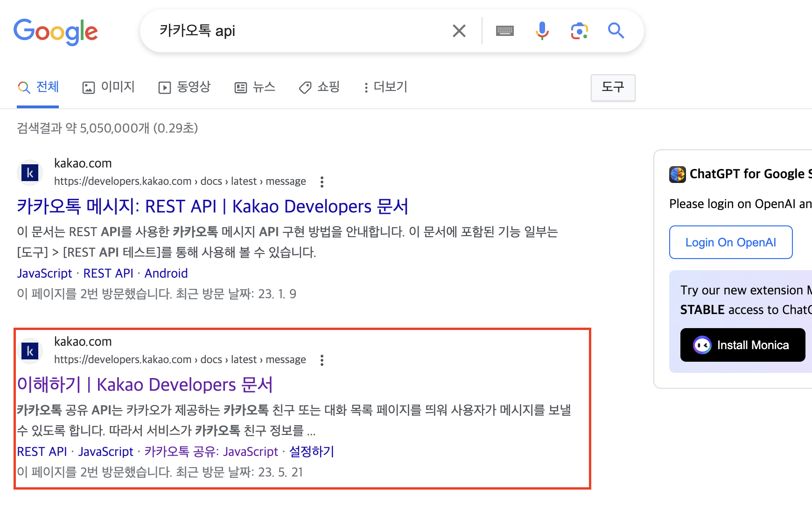Switch to the 뉴스 tab

(x=255, y=87)
